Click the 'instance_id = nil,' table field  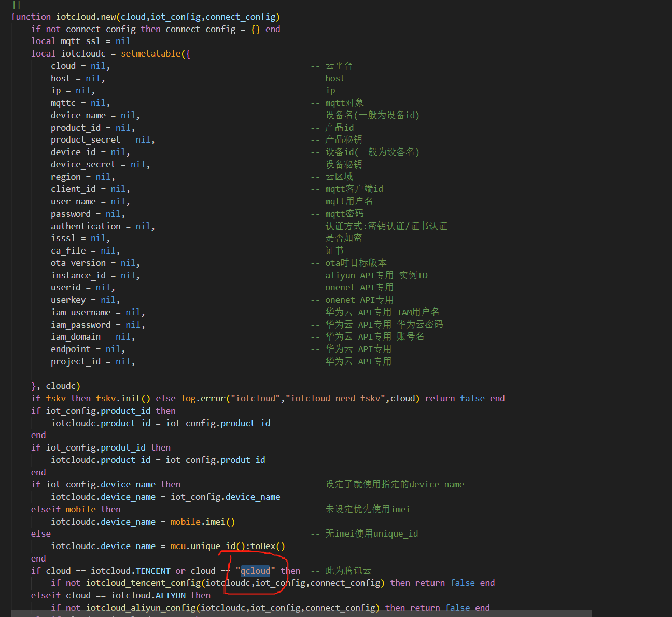click(x=95, y=275)
